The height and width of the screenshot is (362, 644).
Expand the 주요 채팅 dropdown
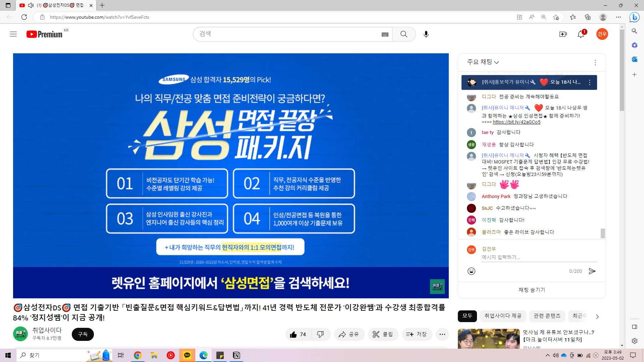483,62
